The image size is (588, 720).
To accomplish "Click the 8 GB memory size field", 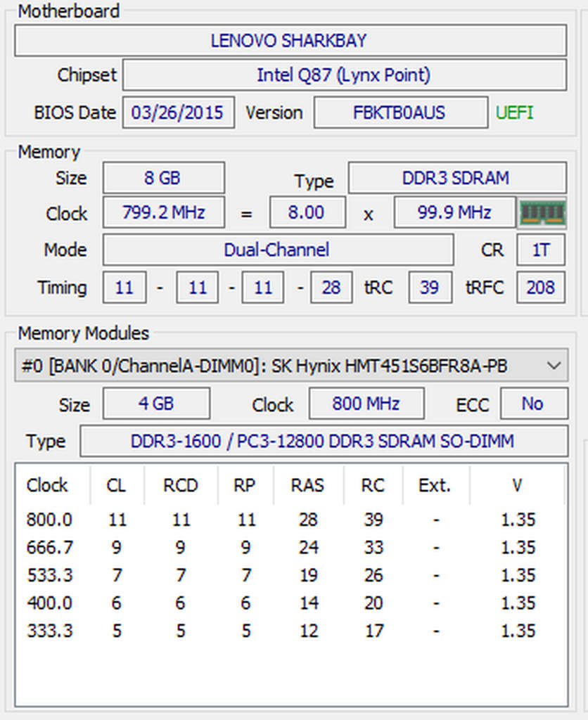I will click(x=163, y=178).
